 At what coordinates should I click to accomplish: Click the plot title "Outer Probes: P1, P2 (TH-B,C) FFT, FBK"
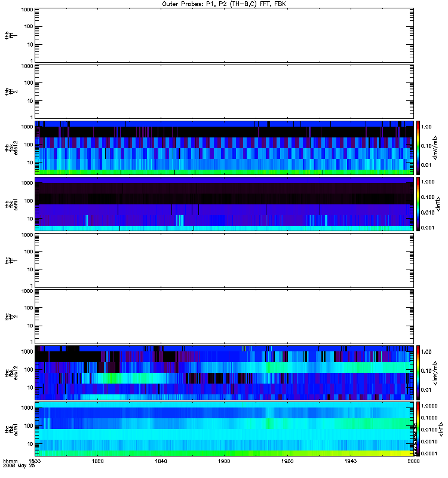(x=224, y=4)
